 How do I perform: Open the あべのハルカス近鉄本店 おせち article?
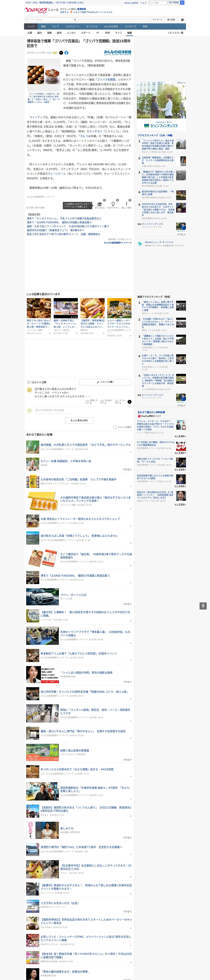click(77, 769)
